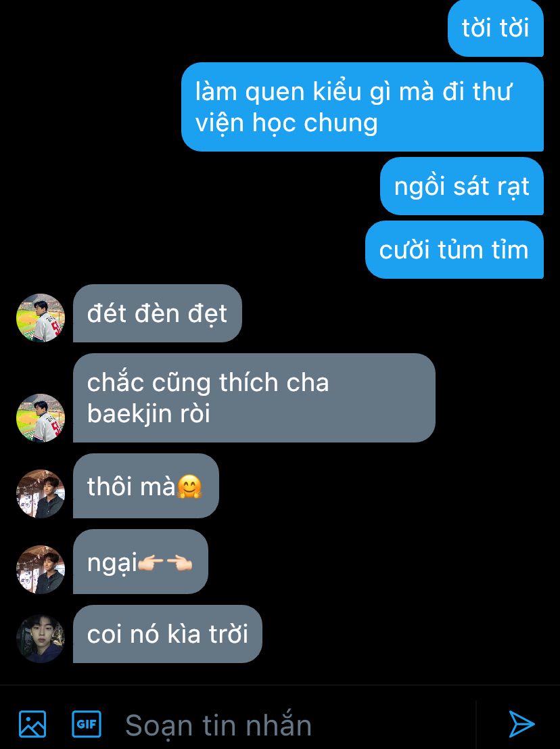Select the "đét đèn đẹt" received message
Viewport: 560px width, 749px height.
[158, 313]
